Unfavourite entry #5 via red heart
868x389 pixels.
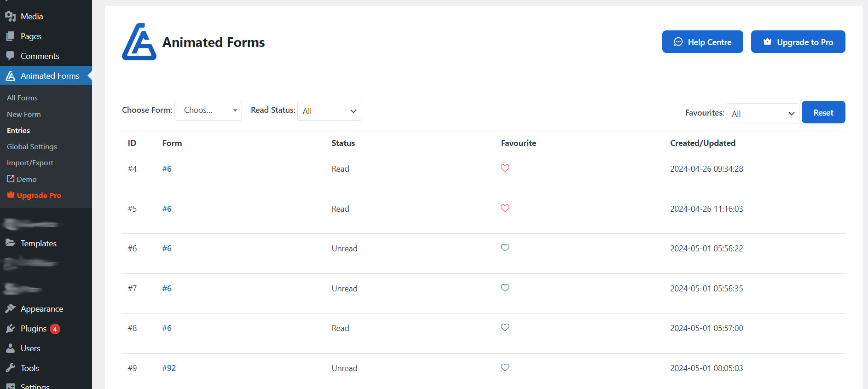point(505,208)
